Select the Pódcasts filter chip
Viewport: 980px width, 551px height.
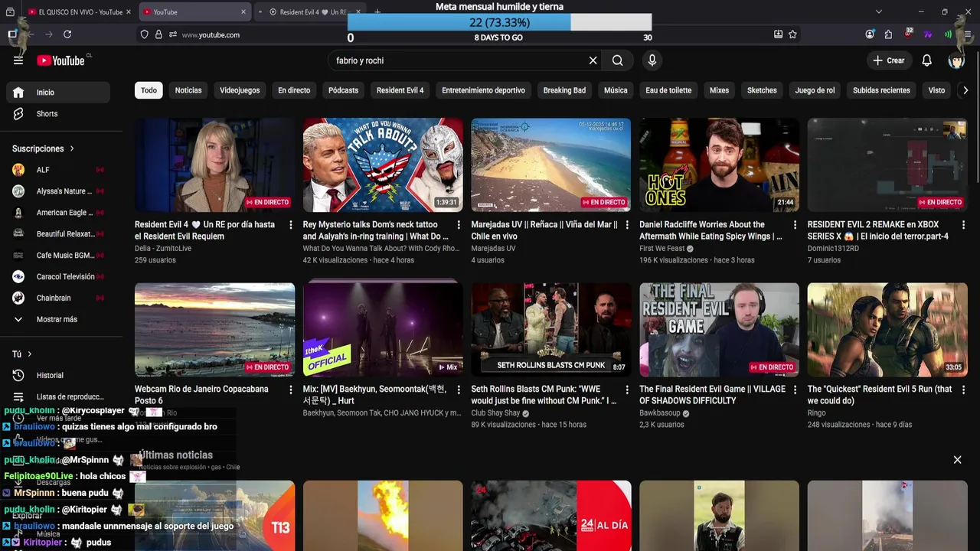(x=343, y=90)
